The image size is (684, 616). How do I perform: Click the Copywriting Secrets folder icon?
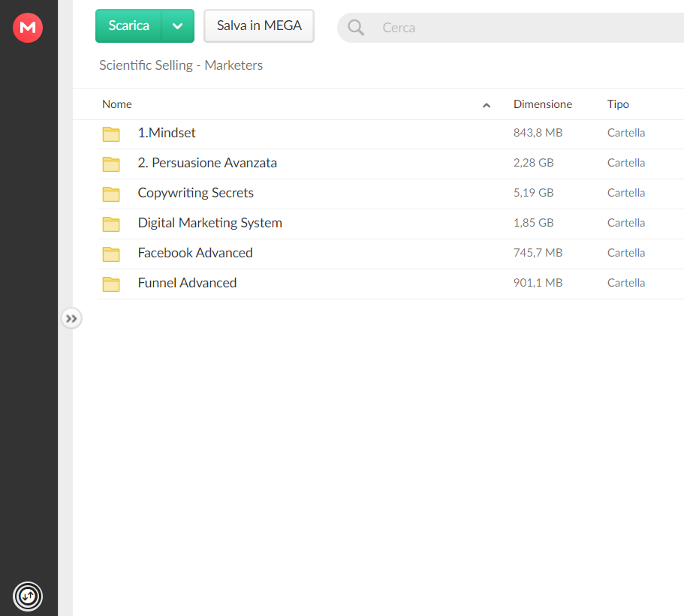111,194
